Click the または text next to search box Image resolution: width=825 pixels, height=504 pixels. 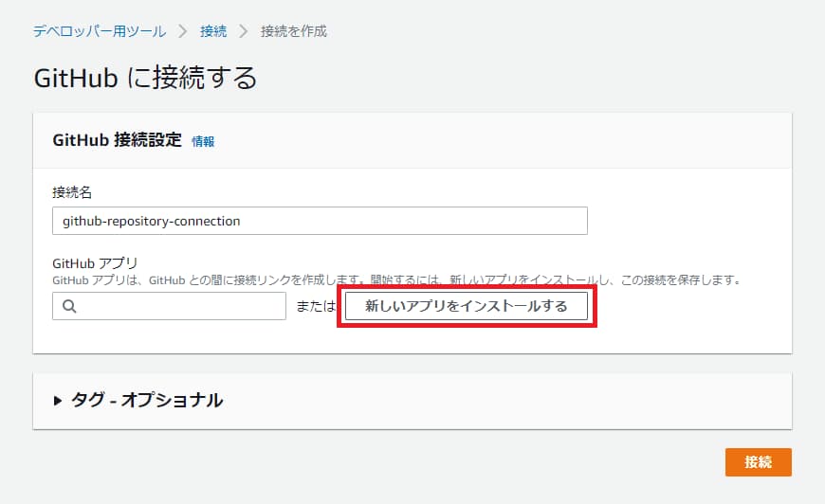tap(316, 307)
